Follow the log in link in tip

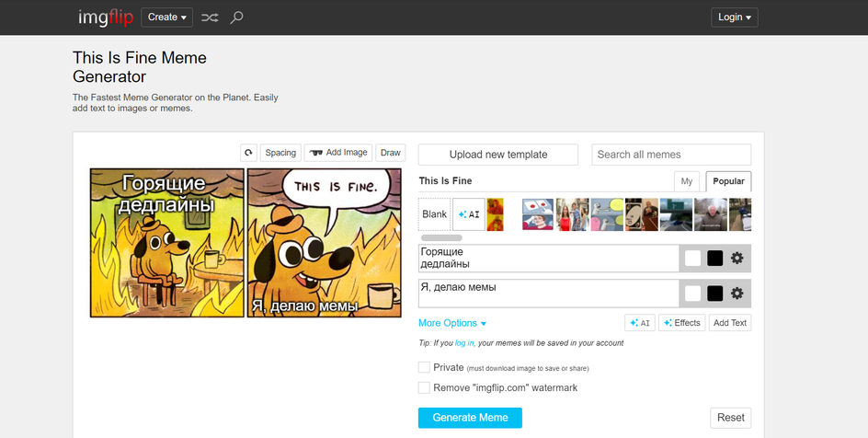(x=464, y=343)
